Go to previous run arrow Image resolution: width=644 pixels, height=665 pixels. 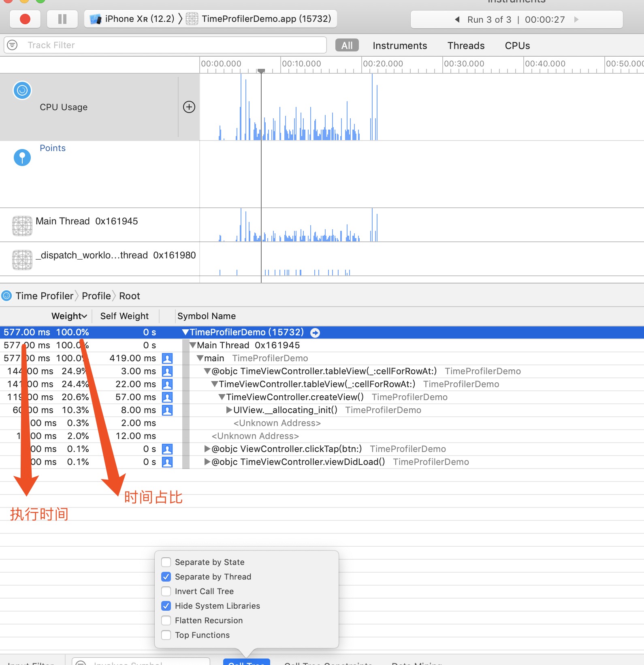tap(457, 19)
